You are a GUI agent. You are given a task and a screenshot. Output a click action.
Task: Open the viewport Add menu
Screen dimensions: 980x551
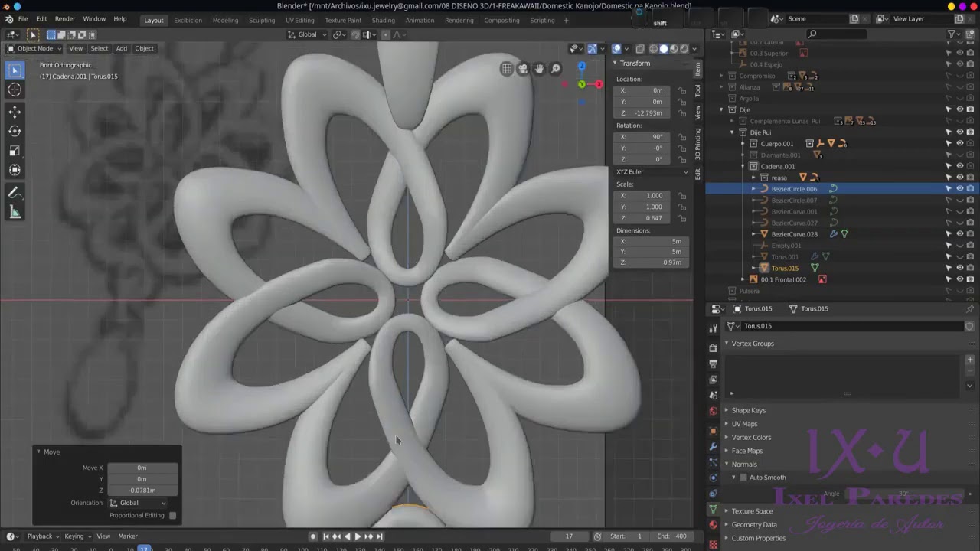coord(121,48)
